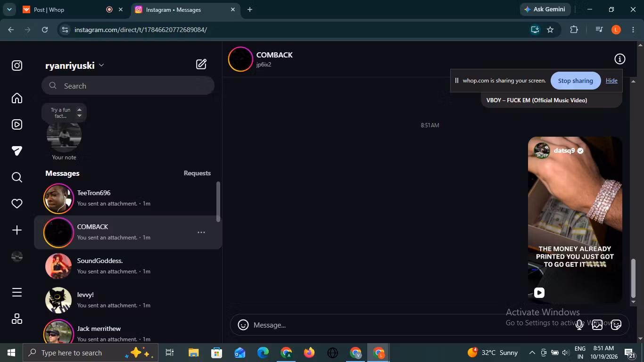Image resolution: width=644 pixels, height=362 pixels.
Task: Choose a GIF or sticker icon
Action: 616,325
